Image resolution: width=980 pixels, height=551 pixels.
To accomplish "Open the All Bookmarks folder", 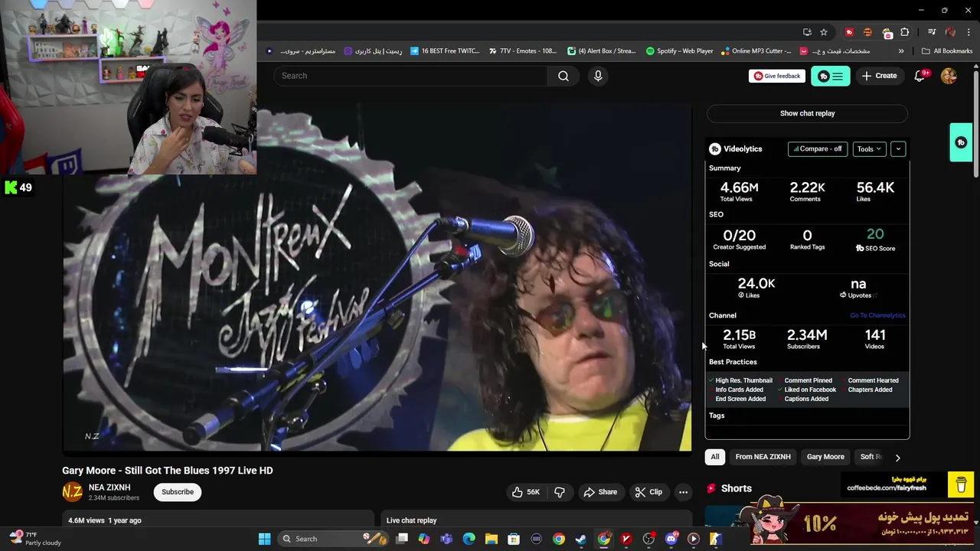I will click(947, 51).
